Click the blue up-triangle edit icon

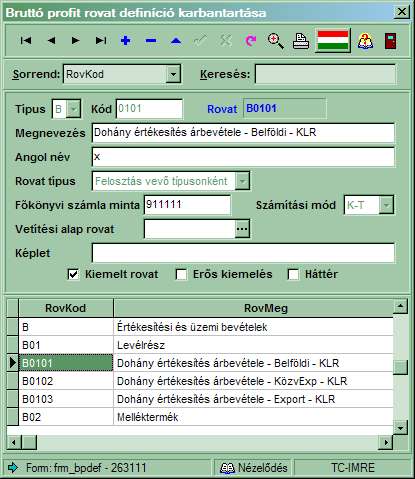176,41
